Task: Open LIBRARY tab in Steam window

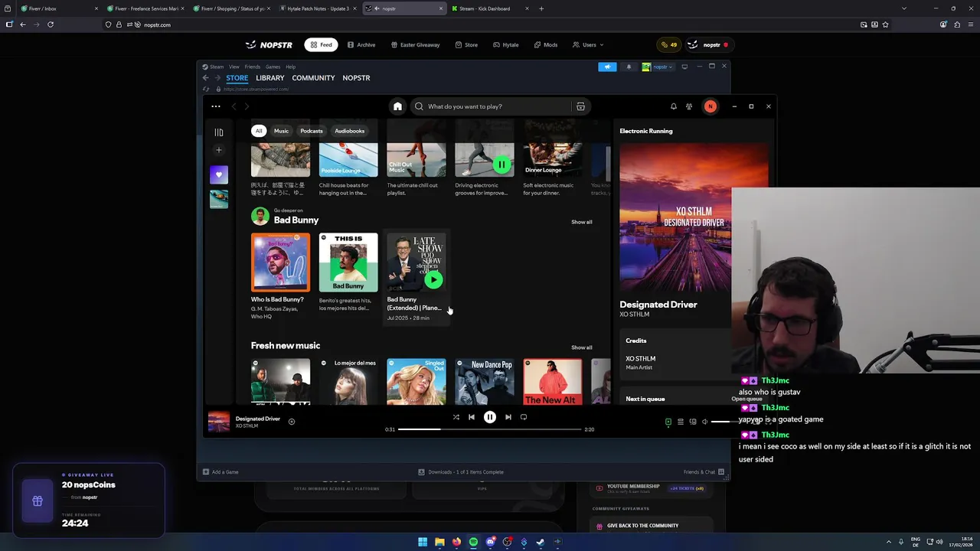Action: point(270,78)
